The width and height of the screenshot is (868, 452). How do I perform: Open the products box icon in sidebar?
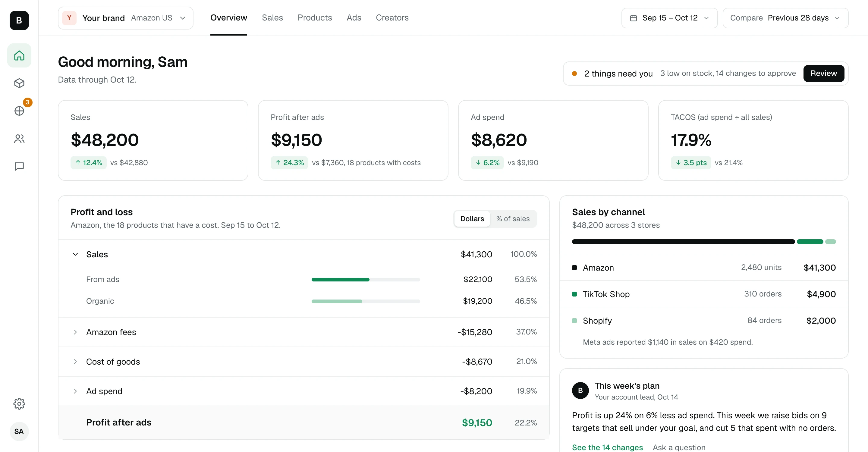pos(19,83)
